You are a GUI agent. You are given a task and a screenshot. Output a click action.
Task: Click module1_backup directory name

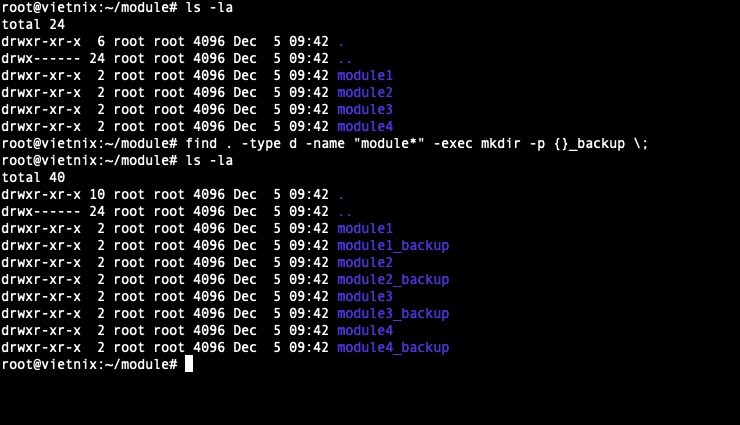coord(393,245)
